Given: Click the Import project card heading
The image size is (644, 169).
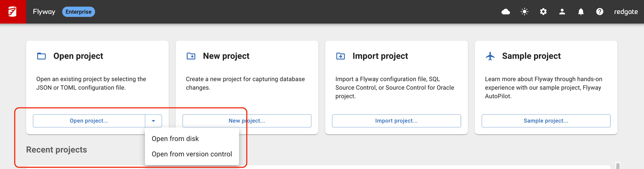Looking at the screenshot, I should point(380,56).
